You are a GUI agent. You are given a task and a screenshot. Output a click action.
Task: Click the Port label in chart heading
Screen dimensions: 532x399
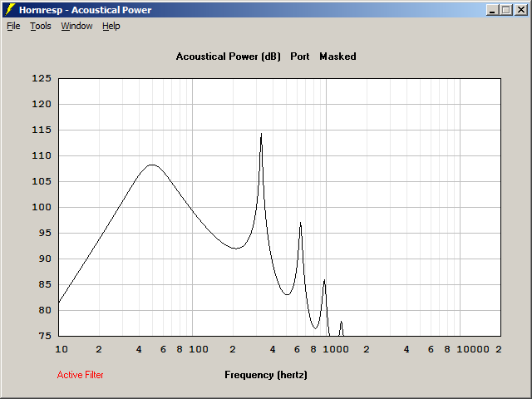click(300, 57)
